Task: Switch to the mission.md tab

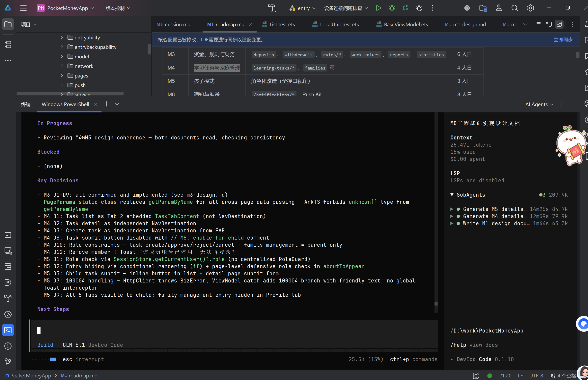Action: pos(173,24)
